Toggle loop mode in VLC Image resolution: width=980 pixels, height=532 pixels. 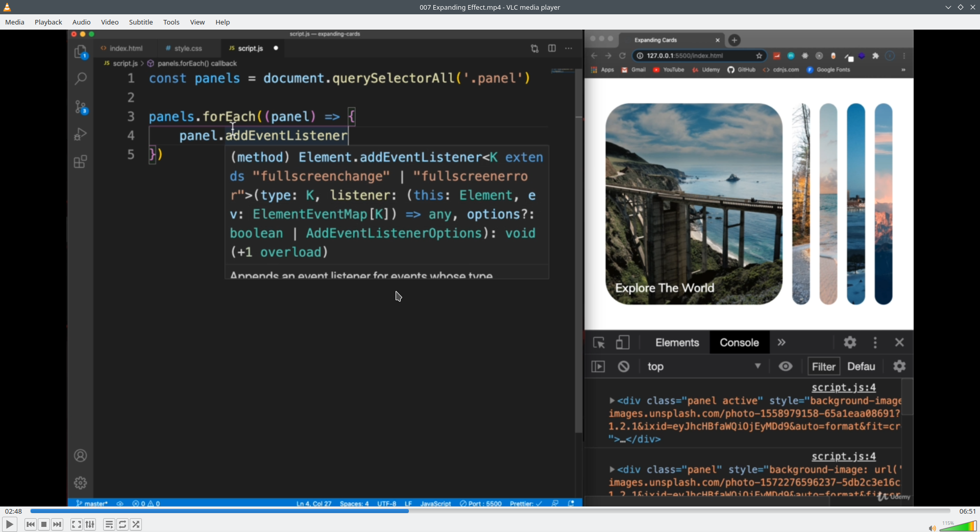click(122, 524)
